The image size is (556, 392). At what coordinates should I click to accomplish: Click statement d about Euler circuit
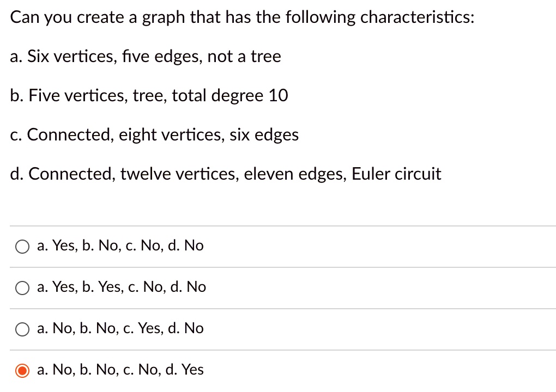point(225,174)
